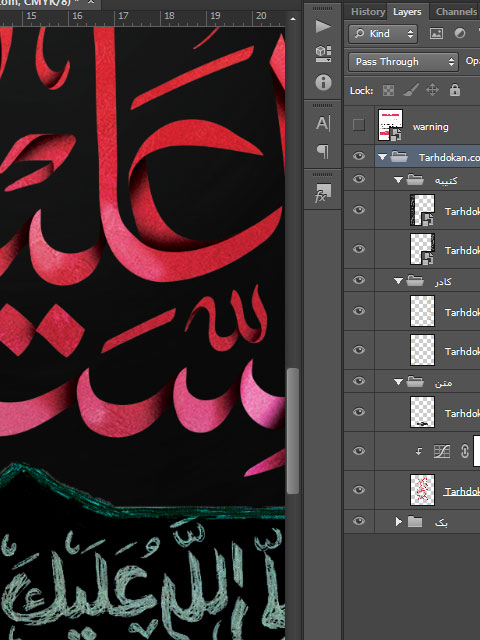Screen dimensions: 480x640
Task: Collapse the کادر group
Action: click(x=398, y=281)
